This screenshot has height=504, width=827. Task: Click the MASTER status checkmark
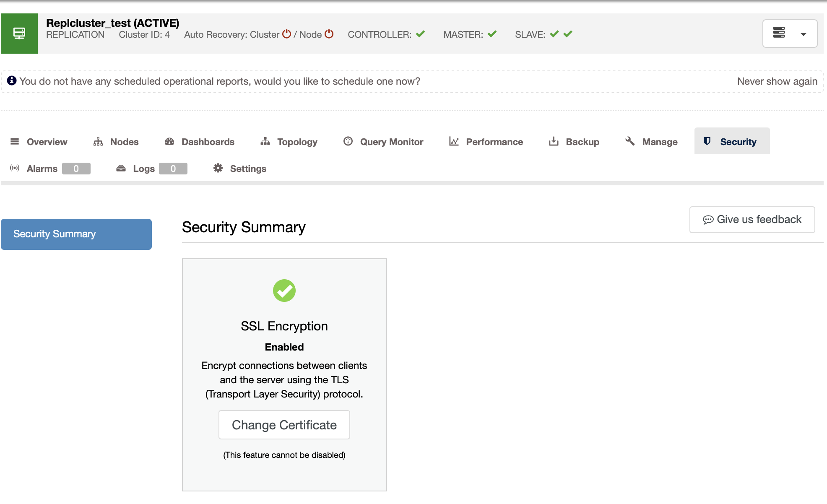(492, 34)
